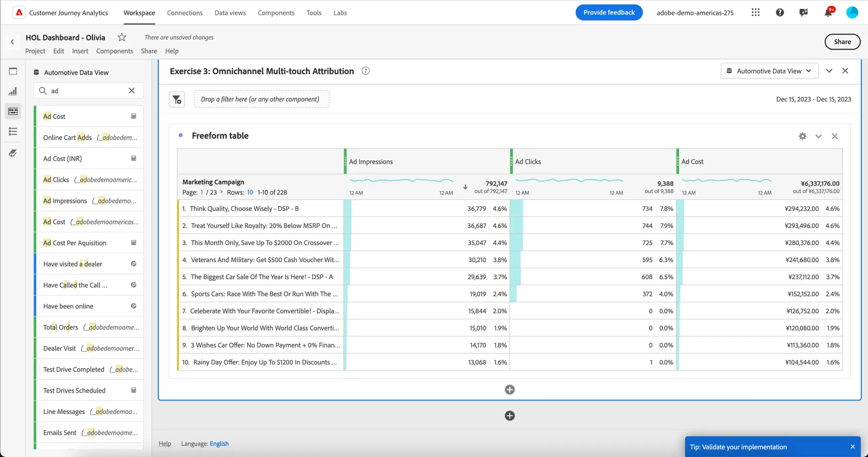The height and width of the screenshot is (457, 868).
Task: Click the Freeform table color dot
Action: coord(181,136)
